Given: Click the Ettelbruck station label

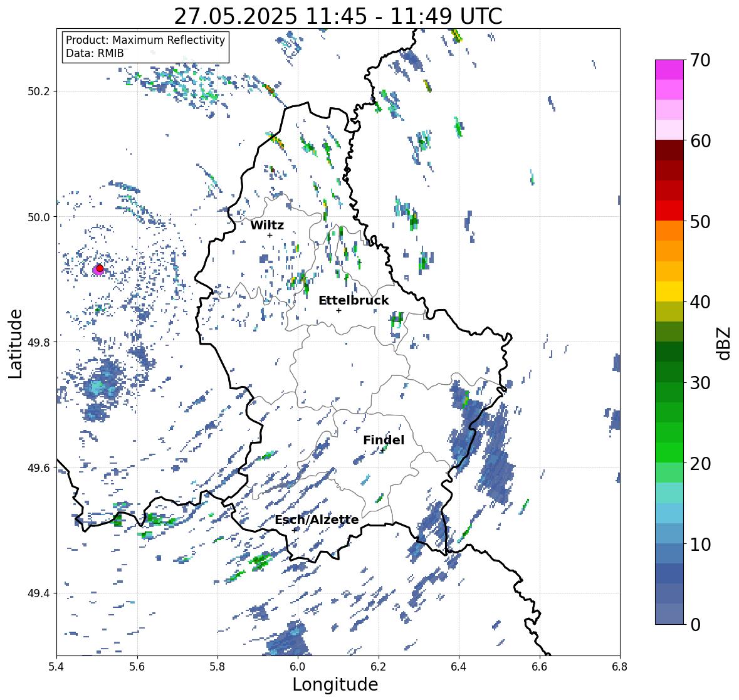Looking at the screenshot, I should (354, 300).
